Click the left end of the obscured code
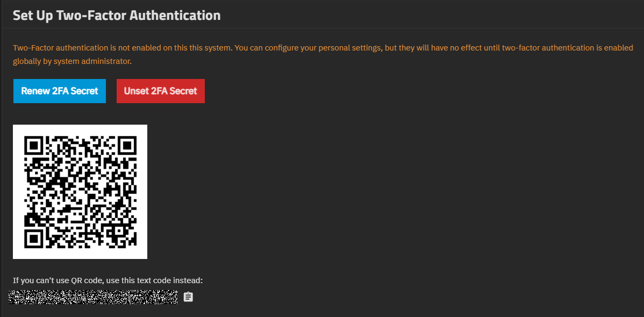Image resolution: width=644 pixels, height=317 pixels. (12, 297)
